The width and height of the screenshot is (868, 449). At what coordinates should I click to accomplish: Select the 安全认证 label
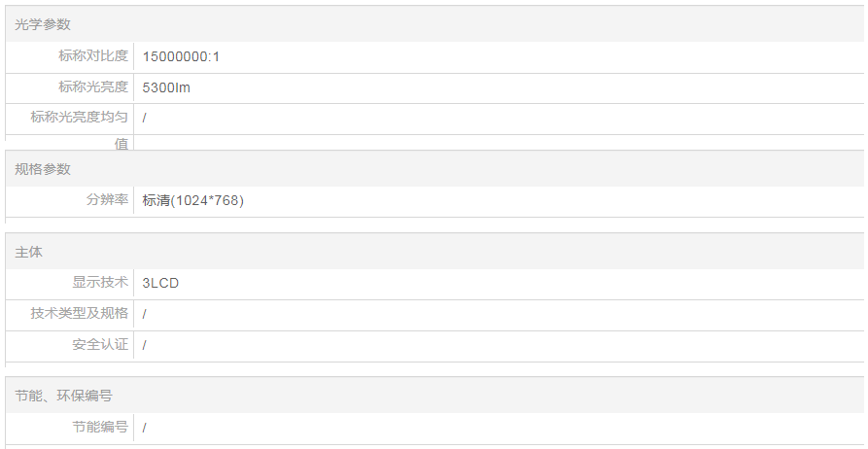pyautogui.click(x=100, y=345)
